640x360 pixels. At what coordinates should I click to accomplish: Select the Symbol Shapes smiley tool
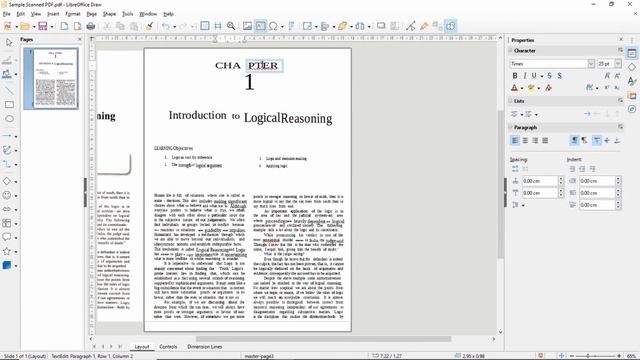click(7, 195)
